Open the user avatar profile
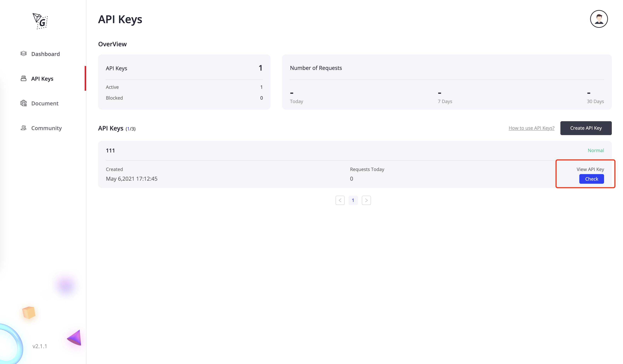The width and height of the screenshot is (623, 364). [x=599, y=19]
